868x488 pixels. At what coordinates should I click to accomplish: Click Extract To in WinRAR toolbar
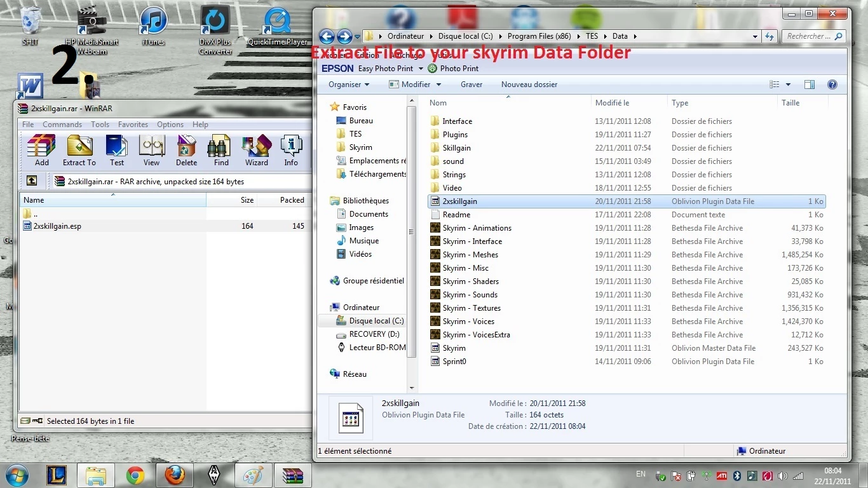(79, 151)
